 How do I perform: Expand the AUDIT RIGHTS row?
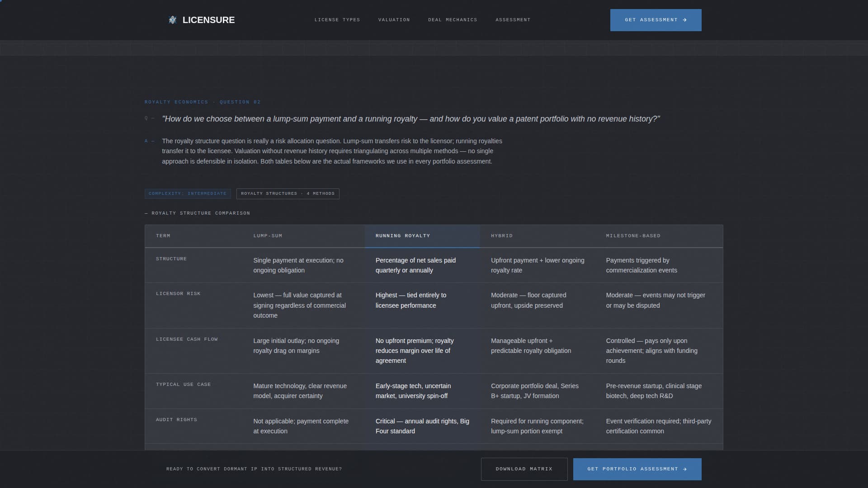click(176, 419)
